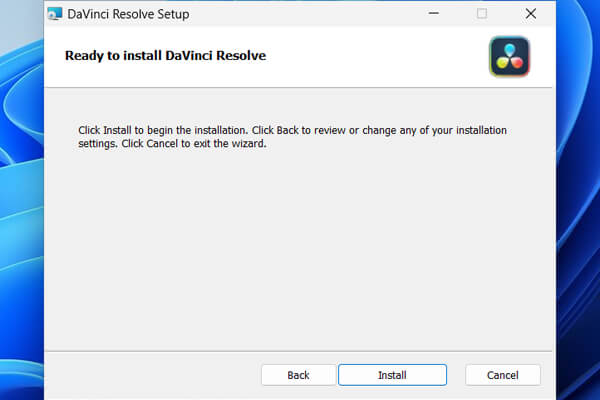Go Back to previous setup step
Viewport: 600px width, 400px height.
point(298,375)
